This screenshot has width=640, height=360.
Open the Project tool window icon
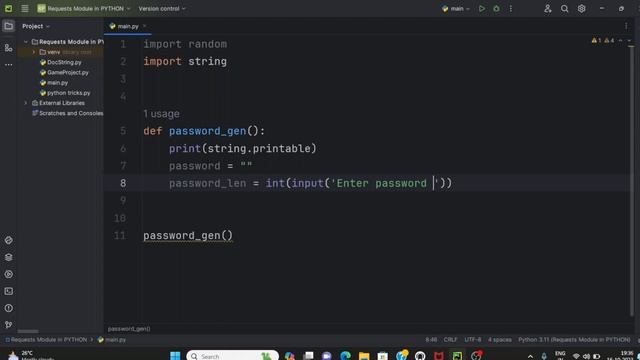pos(8,26)
